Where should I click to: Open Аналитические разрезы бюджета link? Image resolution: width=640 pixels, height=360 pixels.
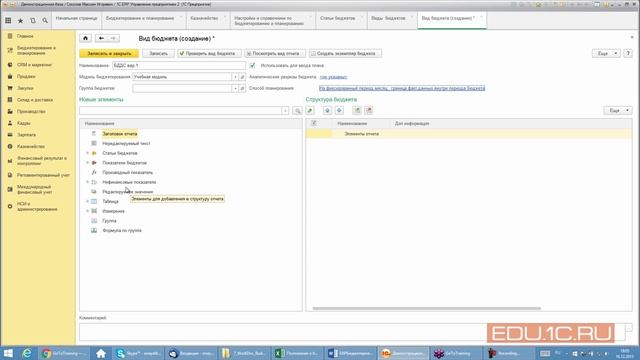333,77
